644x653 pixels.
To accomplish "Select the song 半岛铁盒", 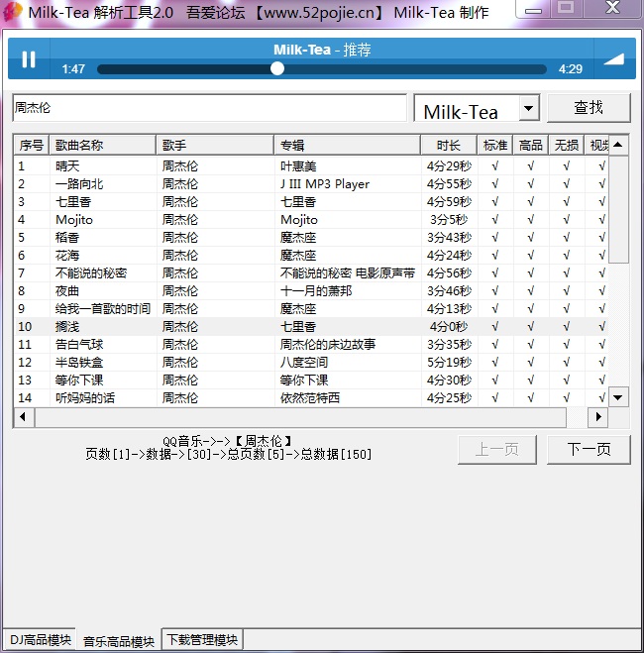I will coord(79,363).
